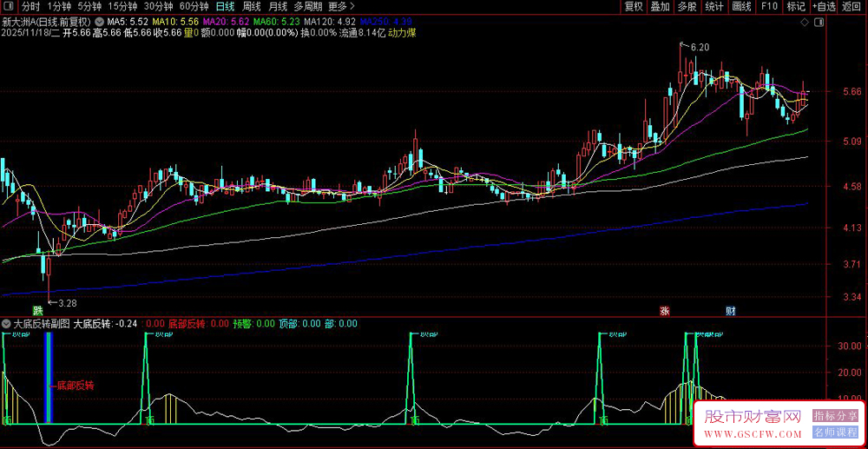Click the left sidebar panel toggle icon
Screen dimensions: 868x449
click(x=9, y=6)
